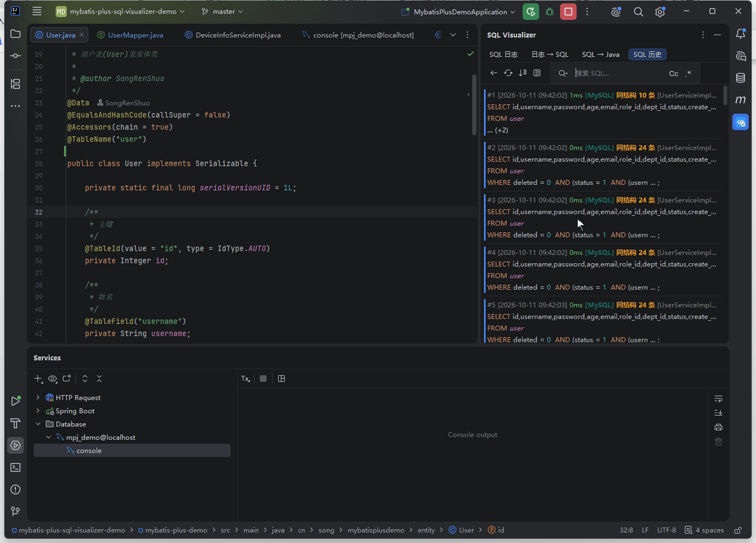Toggle the layout panel icon in SQL toolbar
Image resolution: width=756 pixels, height=543 pixels.
[x=537, y=73]
